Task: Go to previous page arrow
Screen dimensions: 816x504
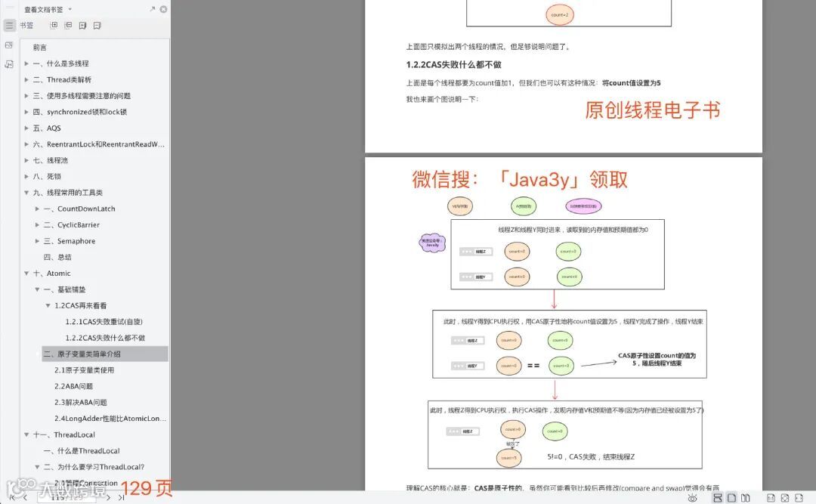Action: point(26,498)
